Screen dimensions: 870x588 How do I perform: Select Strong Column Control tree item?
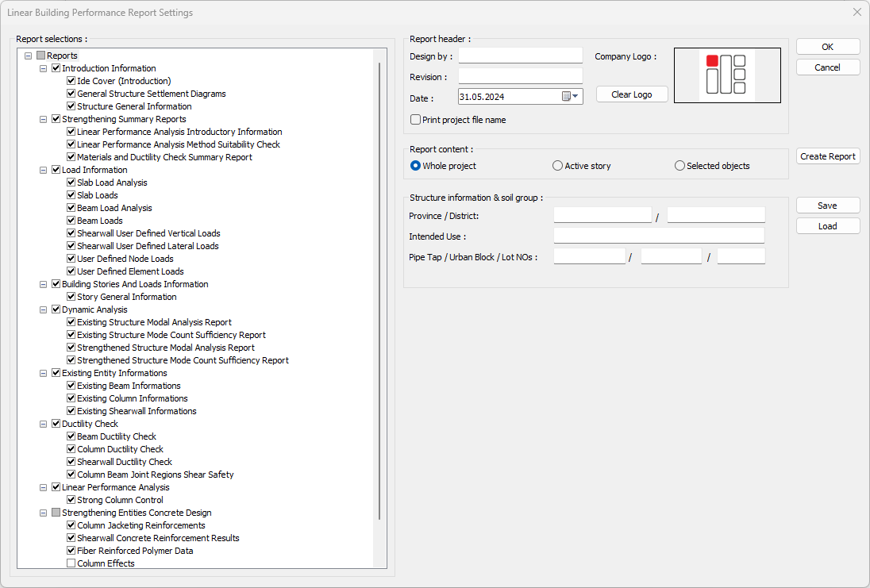[120, 500]
